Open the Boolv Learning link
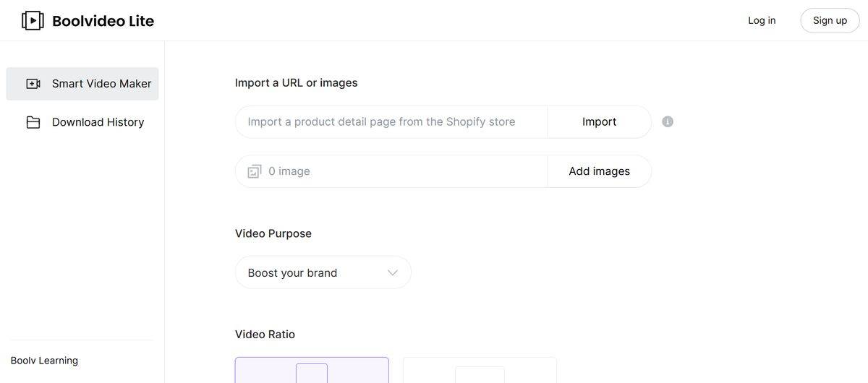 [44, 361]
